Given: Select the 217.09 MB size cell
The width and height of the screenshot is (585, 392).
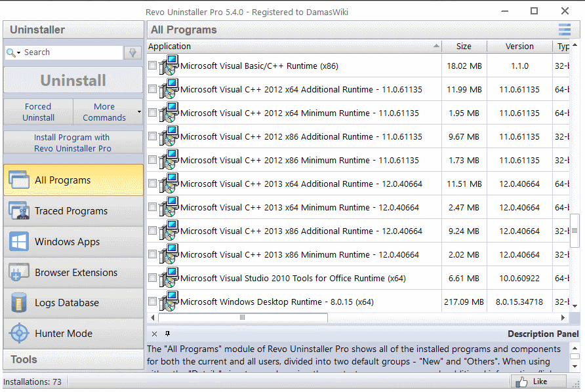Looking at the screenshot, I should [464, 302].
